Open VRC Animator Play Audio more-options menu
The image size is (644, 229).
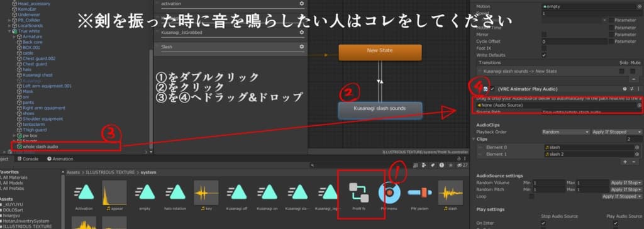pos(639,89)
